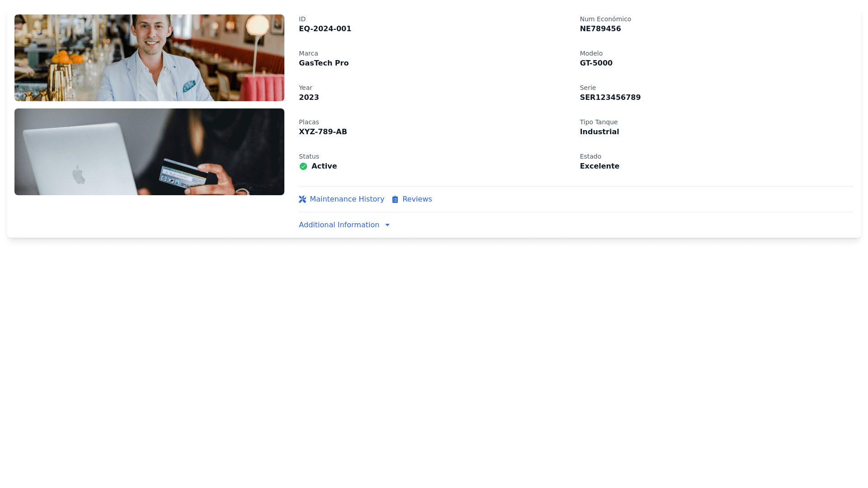Click the Placas value XYZ-789-AB
The height and width of the screenshot is (488, 868).
[x=323, y=132]
